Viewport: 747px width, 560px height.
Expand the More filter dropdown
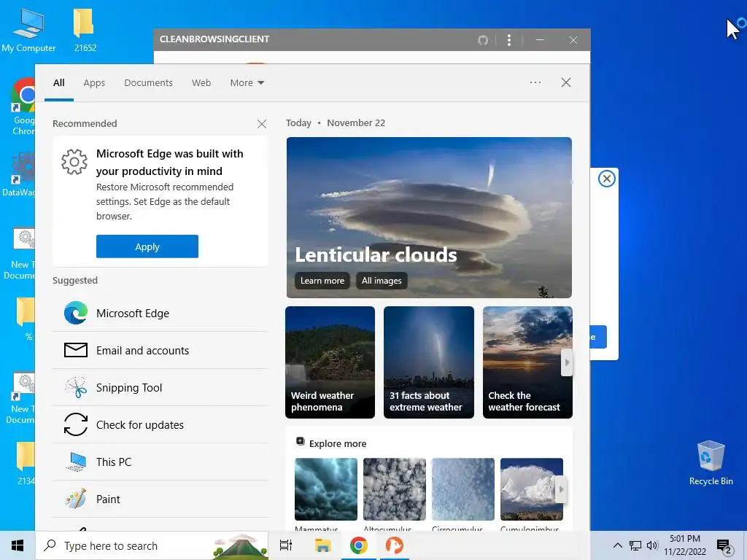[247, 83]
